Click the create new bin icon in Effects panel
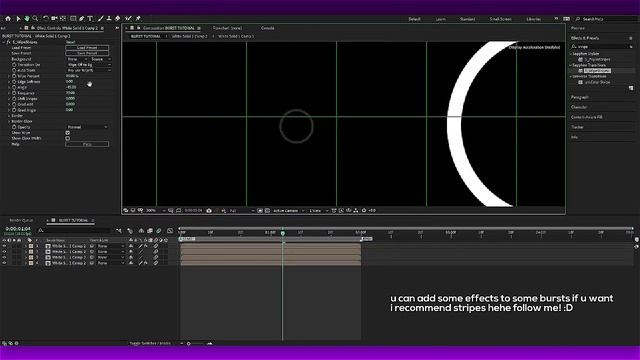 pyautogui.click(x=631, y=88)
